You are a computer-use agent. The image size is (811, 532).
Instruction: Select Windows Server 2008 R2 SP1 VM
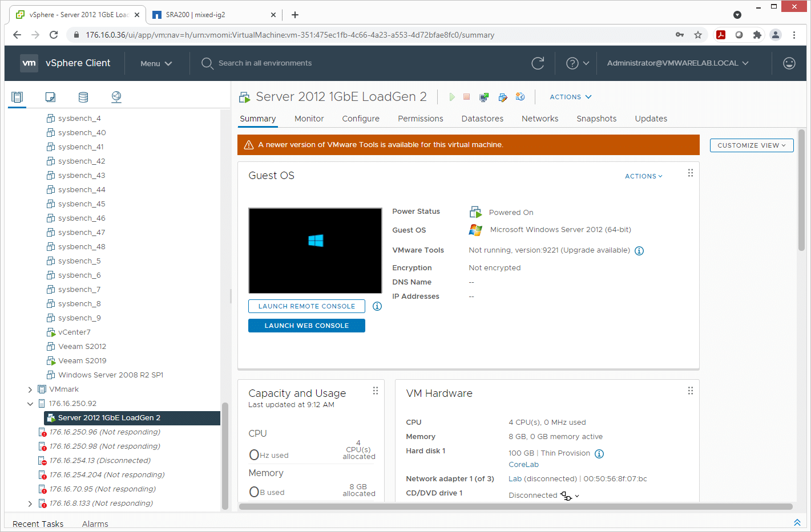pos(111,375)
